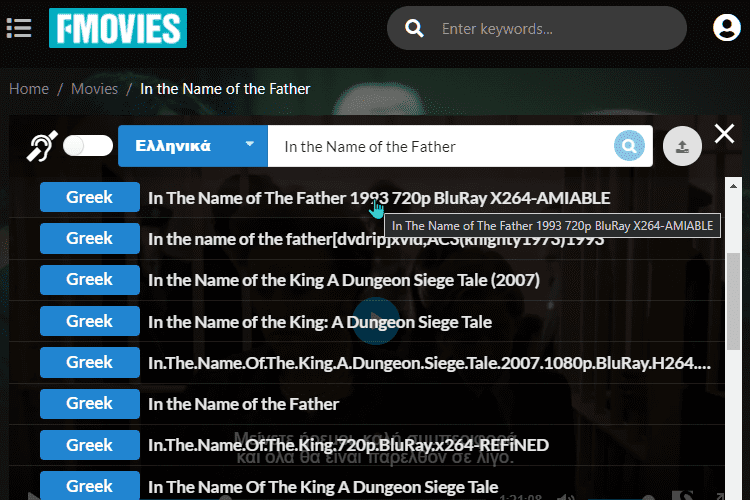Go to Movies breadcrumb
750x500 pixels.
tap(94, 89)
